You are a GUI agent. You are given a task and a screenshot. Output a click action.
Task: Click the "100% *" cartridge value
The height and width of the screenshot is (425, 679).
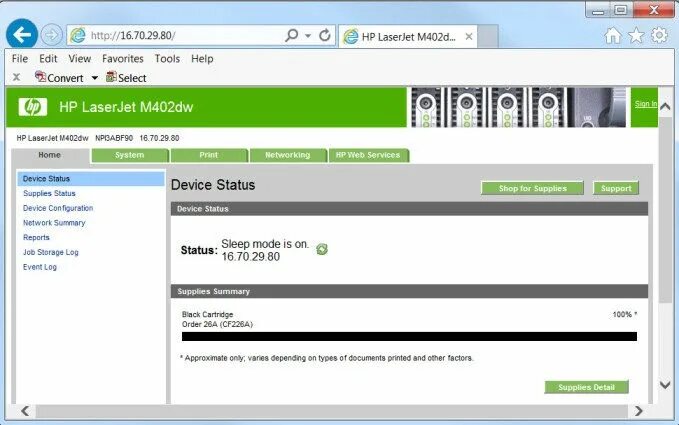[625, 315]
